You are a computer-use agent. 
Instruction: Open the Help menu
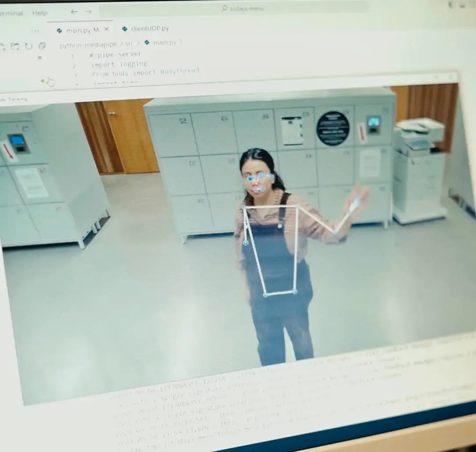click(39, 13)
